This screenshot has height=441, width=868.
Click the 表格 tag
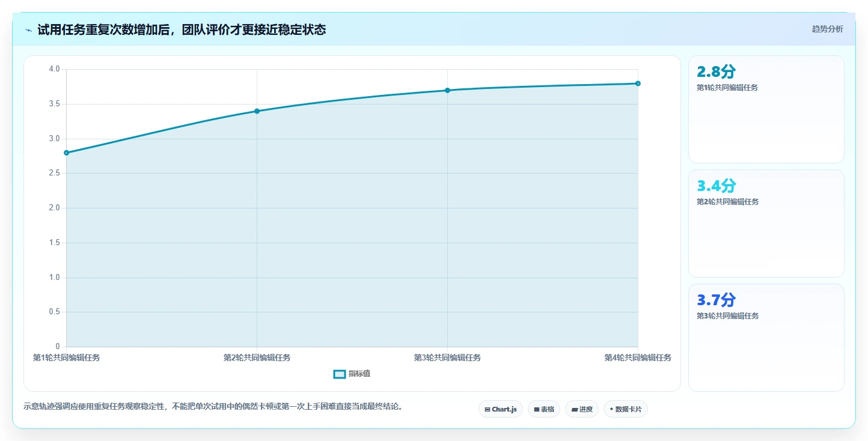[x=544, y=409]
